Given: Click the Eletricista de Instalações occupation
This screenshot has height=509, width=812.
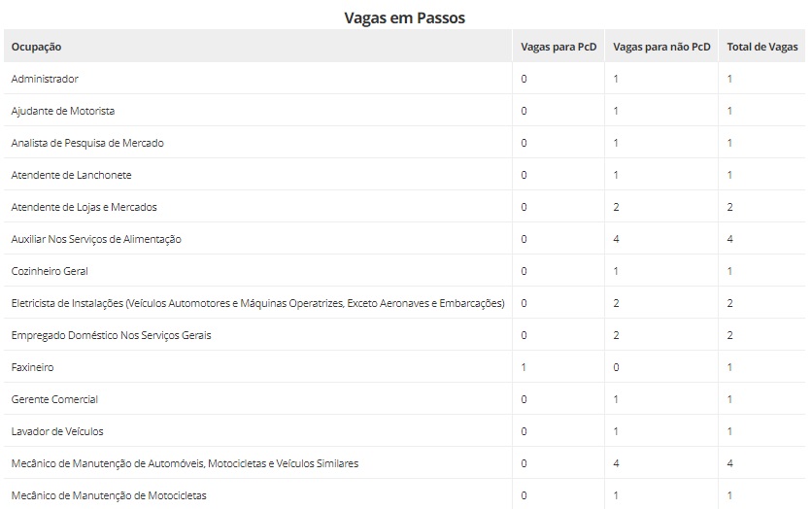Looking at the screenshot, I should (258, 303).
